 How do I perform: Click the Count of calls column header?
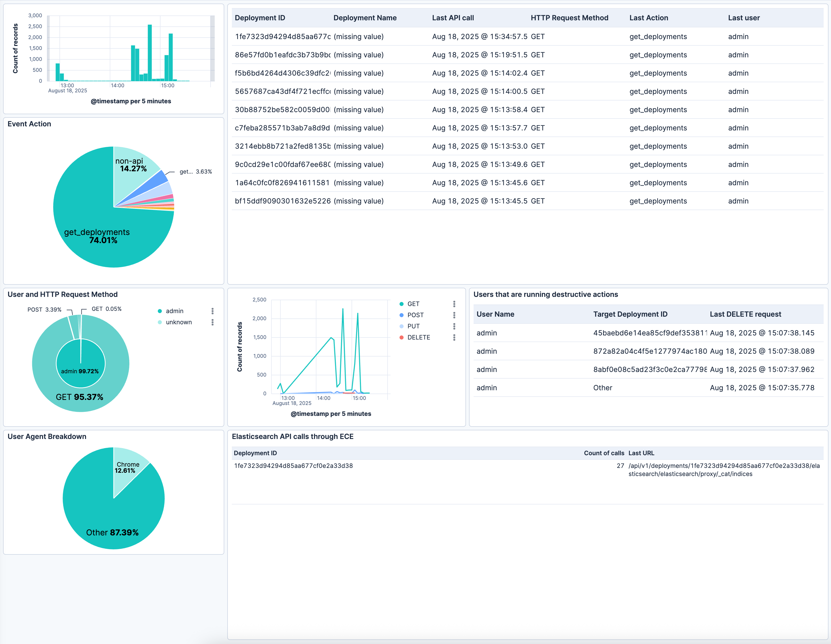pos(604,453)
